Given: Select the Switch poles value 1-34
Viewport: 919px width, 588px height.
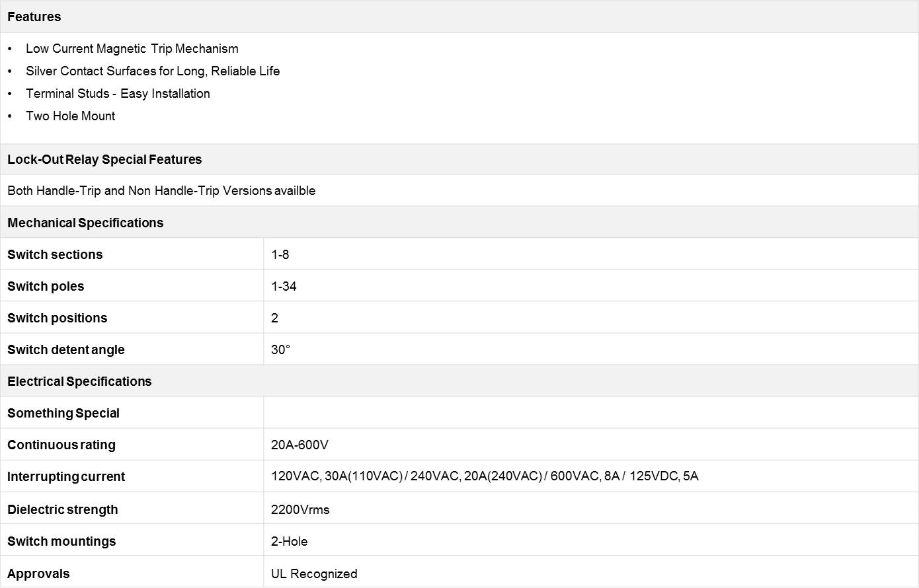Looking at the screenshot, I should click(284, 287).
